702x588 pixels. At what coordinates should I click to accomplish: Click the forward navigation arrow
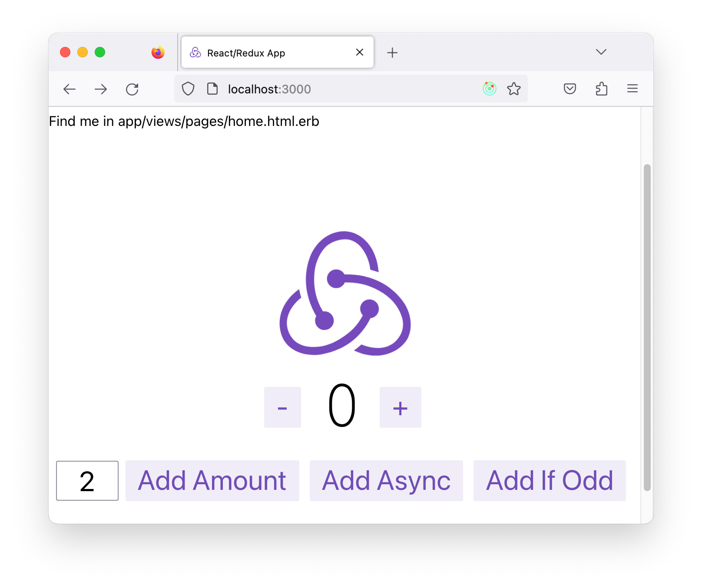coord(101,89)
